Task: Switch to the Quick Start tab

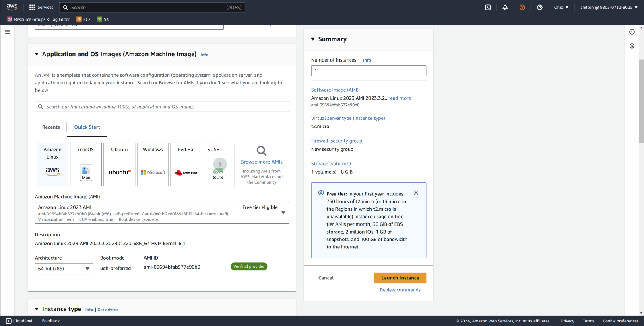Action: coord(87,127)
